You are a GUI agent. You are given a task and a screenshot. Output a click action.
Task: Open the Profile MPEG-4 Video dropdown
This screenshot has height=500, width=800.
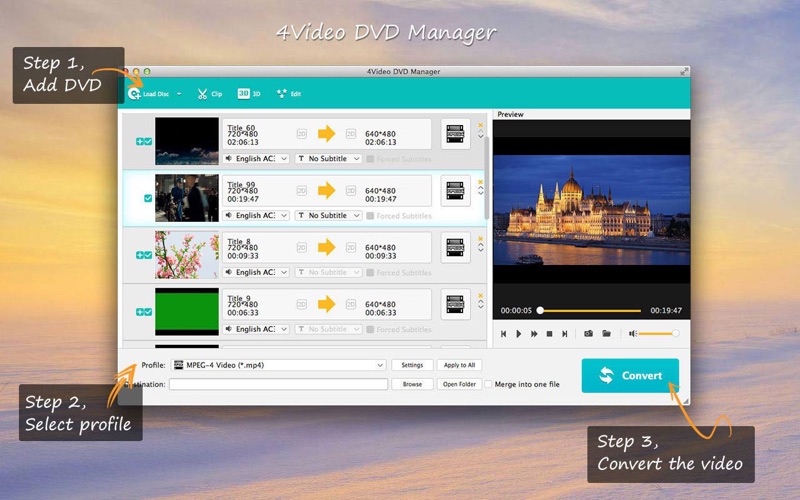pyautogui.click(x=278, y=365)
